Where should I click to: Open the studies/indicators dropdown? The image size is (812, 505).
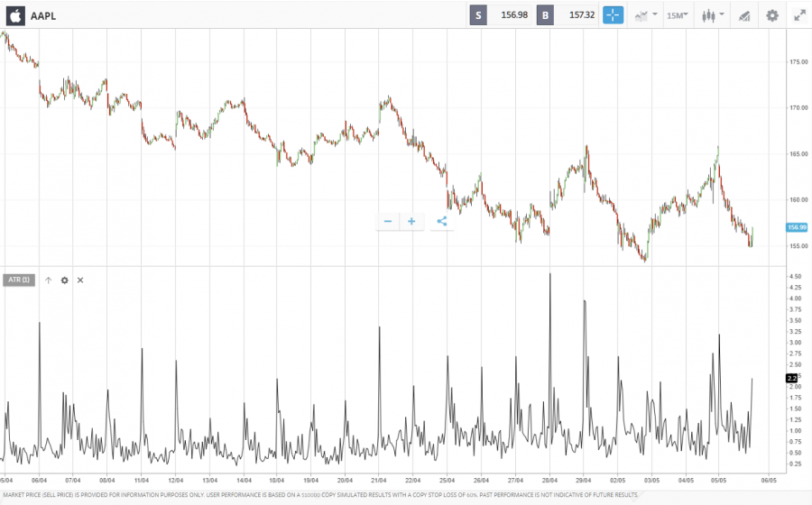click(x=646, y=15)
